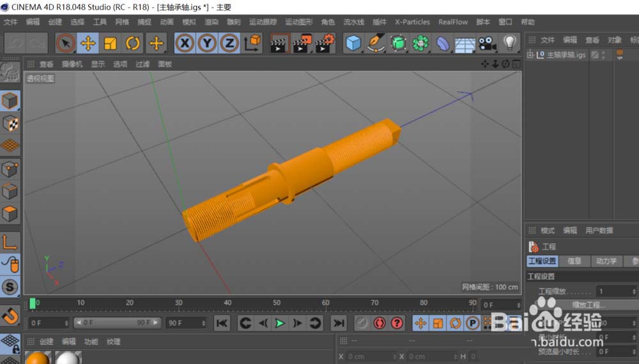
Task: Add a light object
Action: [509, 43]
